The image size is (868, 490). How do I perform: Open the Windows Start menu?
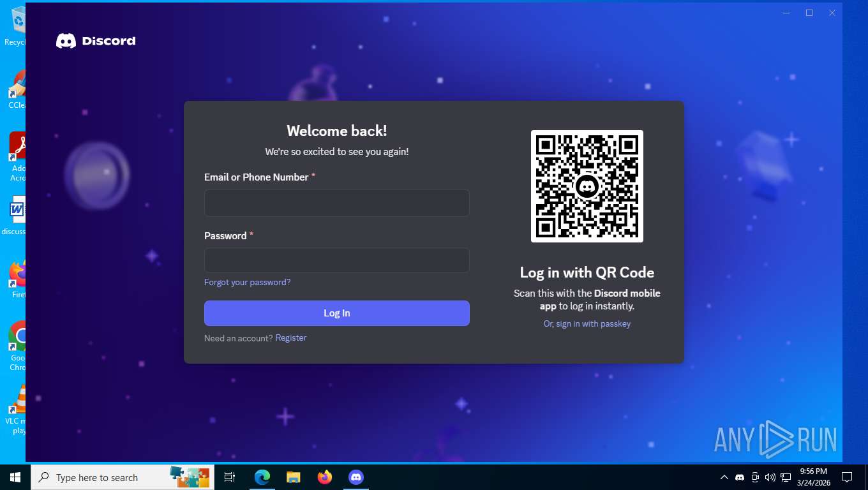click(x=15, y=477)
